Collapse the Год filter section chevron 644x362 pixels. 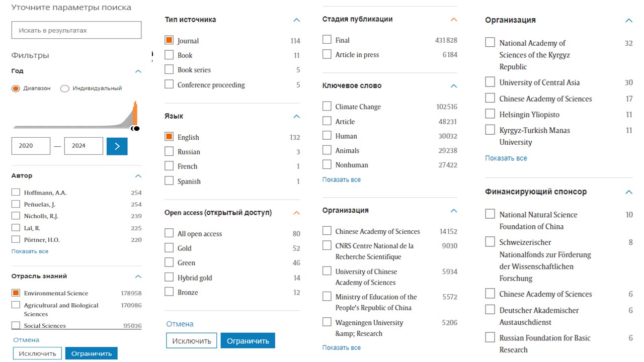[x=138, y=71]
